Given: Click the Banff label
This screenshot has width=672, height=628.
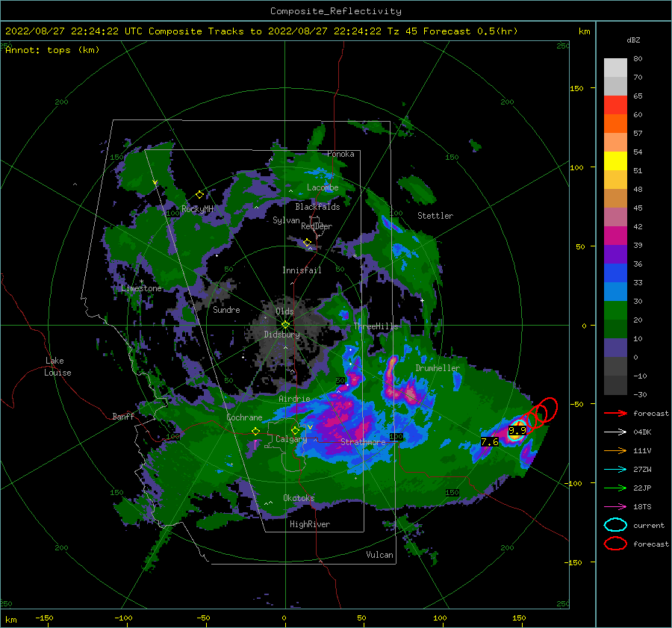Looking at the screenshot, I should tap(123, 416).
